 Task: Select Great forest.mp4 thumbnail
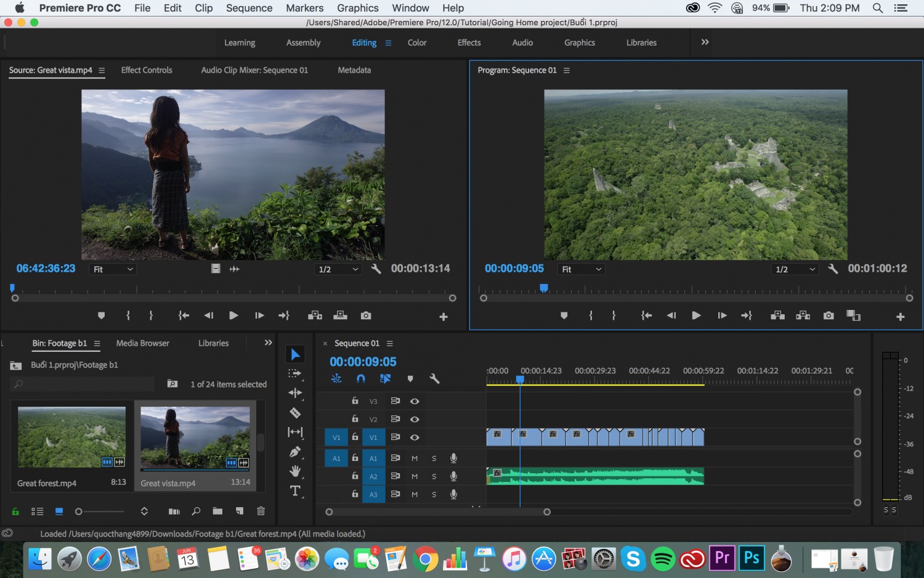pos(71,437)
